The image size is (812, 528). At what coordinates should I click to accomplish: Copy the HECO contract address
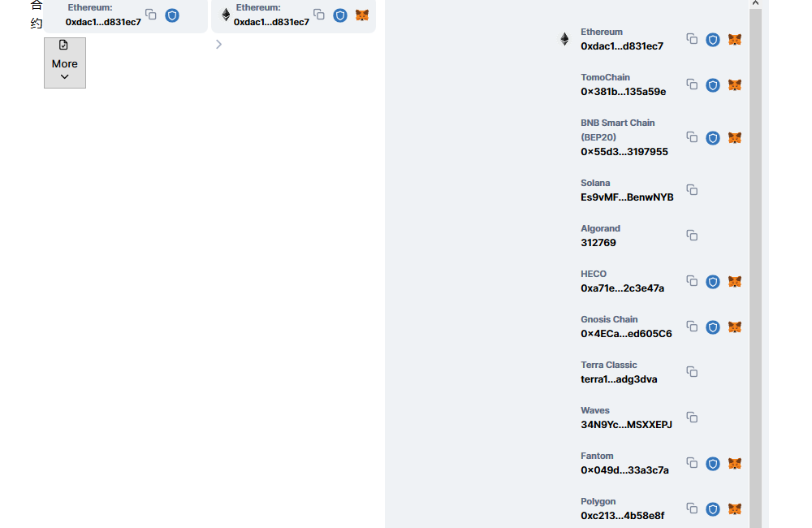tap(692, 281)
